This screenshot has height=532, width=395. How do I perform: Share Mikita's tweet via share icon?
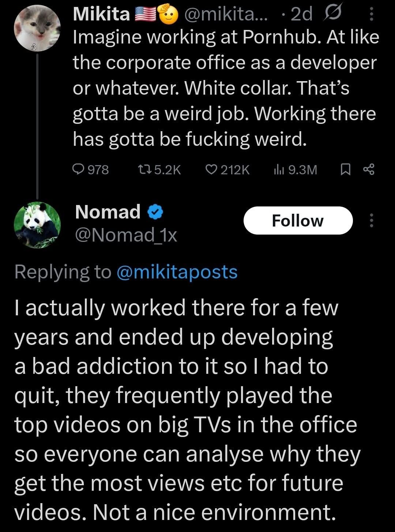368,169
